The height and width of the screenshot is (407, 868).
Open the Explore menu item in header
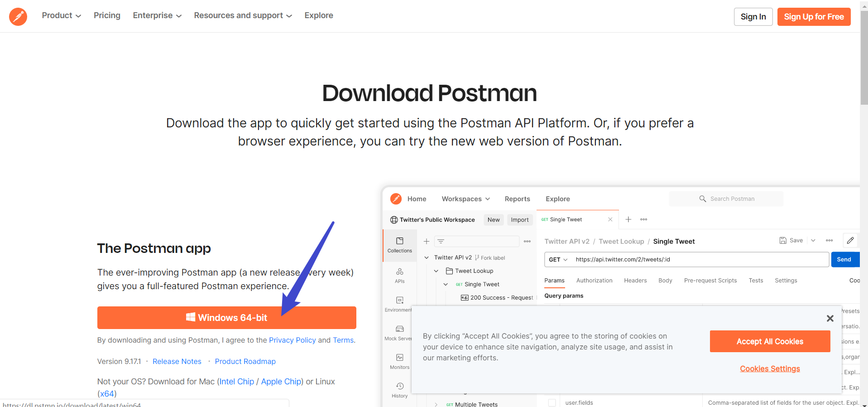click(319, 15)
